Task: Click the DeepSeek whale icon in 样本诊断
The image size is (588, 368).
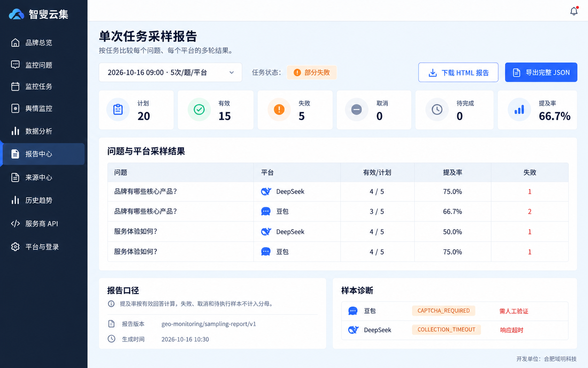Action: click(353, 330)
